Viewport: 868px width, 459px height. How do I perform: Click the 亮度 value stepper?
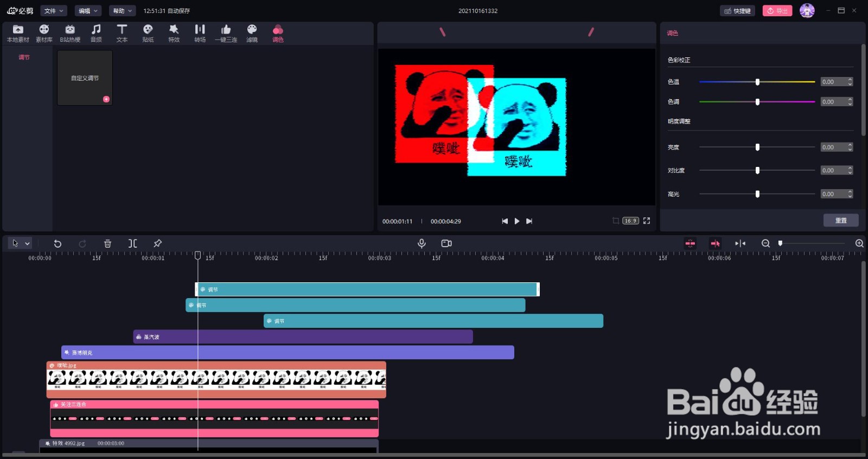850,147
